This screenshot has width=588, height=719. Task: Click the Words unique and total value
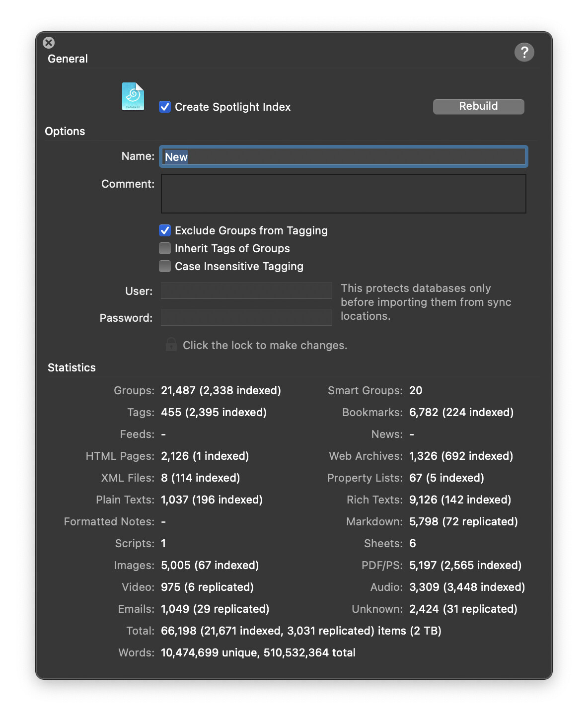pyautogui.click(x=258, y=652)
